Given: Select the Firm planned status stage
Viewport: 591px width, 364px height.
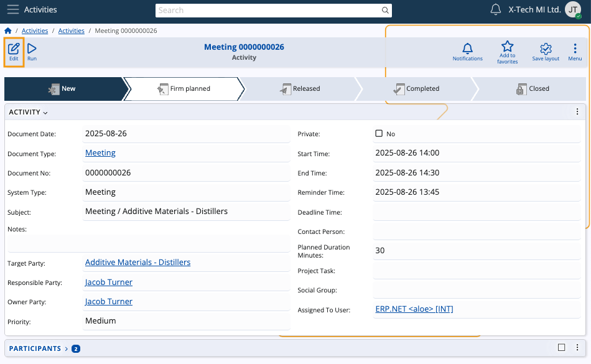Looking at the screenshot, I should click(x=184, y=89).
